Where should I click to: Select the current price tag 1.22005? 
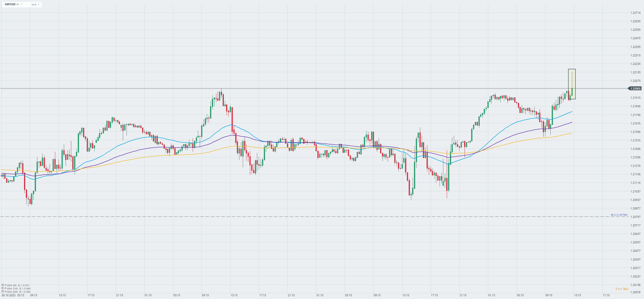[635, 89]
